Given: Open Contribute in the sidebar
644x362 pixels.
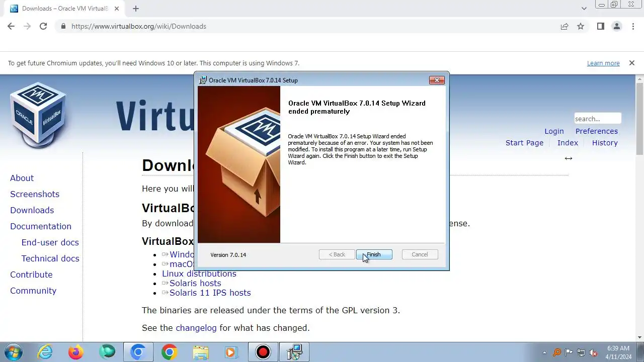Looking at the screenshot, I should [31, 275].
